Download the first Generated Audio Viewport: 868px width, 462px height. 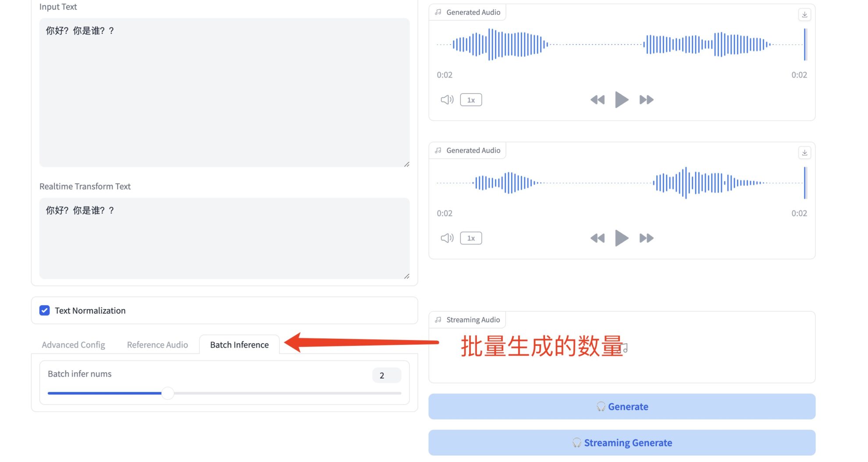pyautogui.click(x=804, y=14)
